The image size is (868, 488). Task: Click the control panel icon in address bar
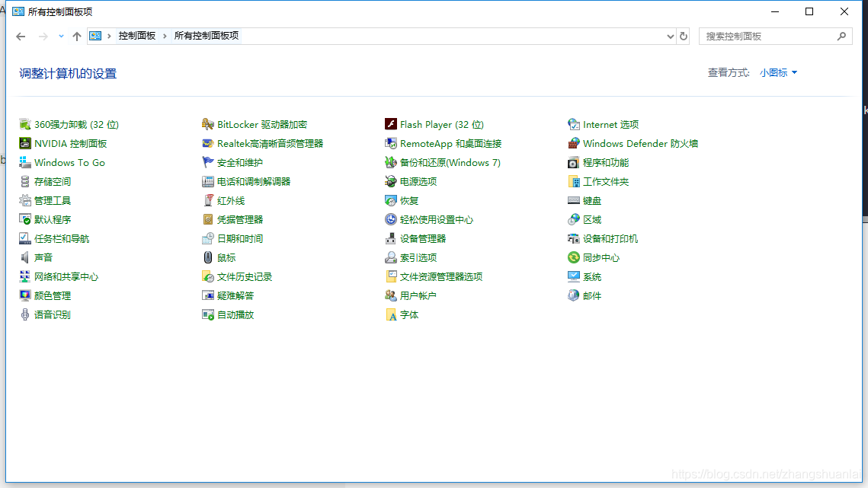[96, 36]
